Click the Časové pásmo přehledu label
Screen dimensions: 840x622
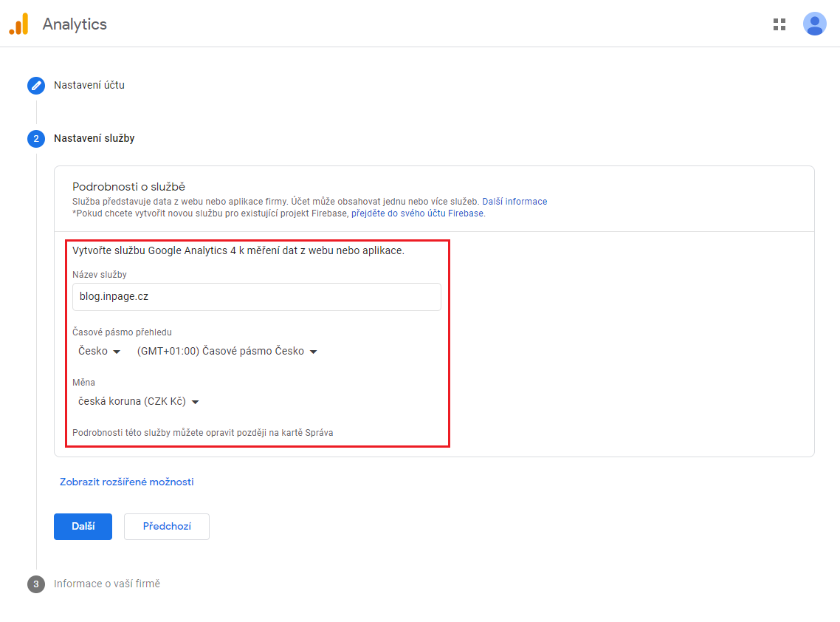122,332
